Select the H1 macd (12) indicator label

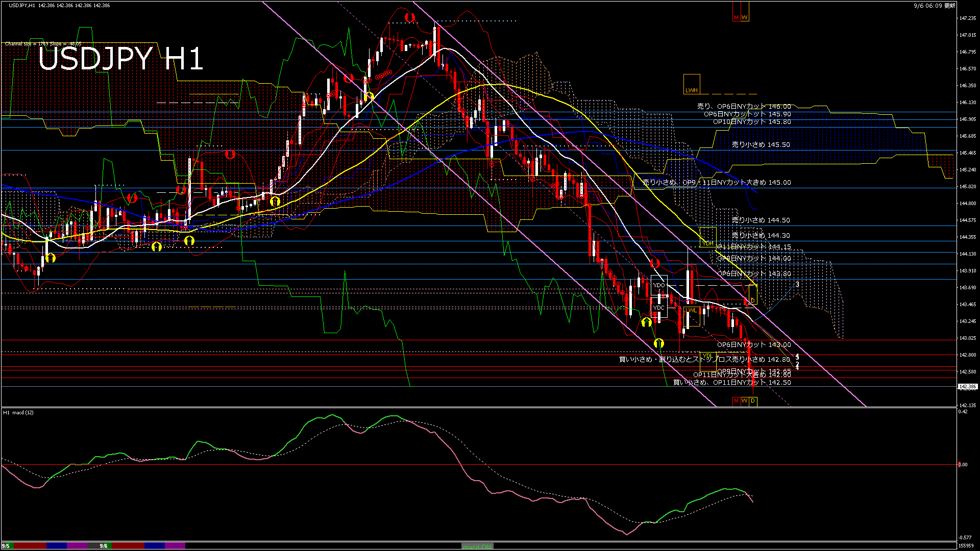(18, 412)
